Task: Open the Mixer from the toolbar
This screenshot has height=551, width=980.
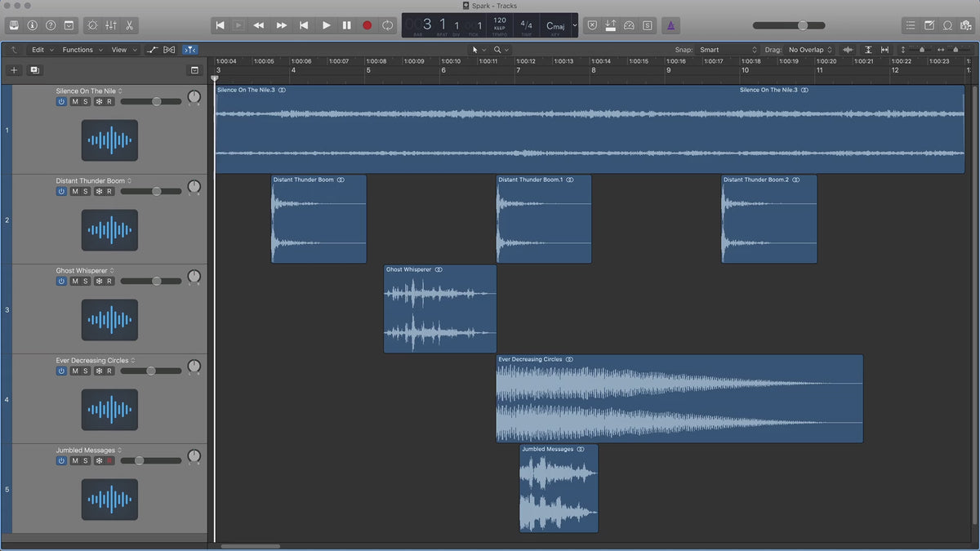Action: [x=111, y=25]
